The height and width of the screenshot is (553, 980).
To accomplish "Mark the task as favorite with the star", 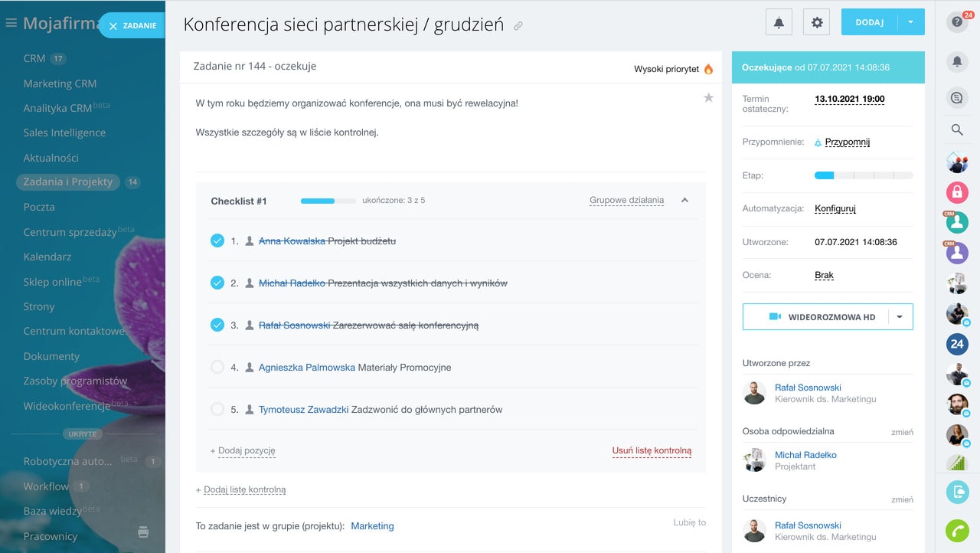I will (x=708, y=98).
